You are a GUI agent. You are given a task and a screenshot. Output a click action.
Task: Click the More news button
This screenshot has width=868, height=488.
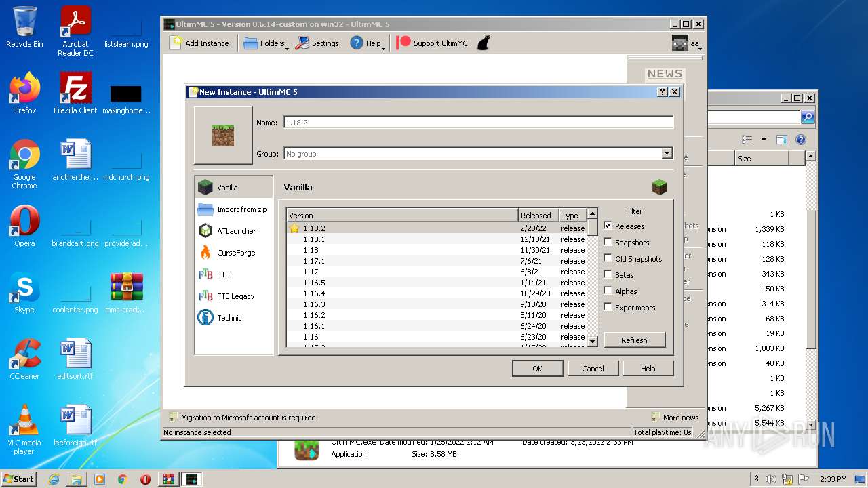pyautogui.click(x=675, y=418)
